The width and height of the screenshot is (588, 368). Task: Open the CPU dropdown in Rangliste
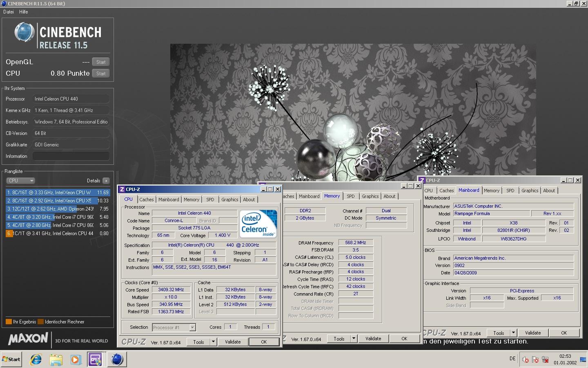point(20,181)
